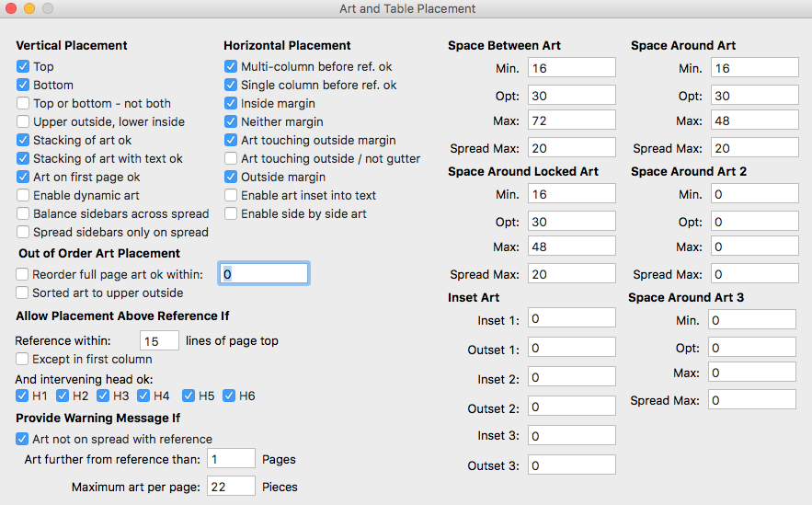The width and height of the screenshot is (812, 505).
Task: Uncheck Art not on spread with reference
Action: tap(23, 440)
